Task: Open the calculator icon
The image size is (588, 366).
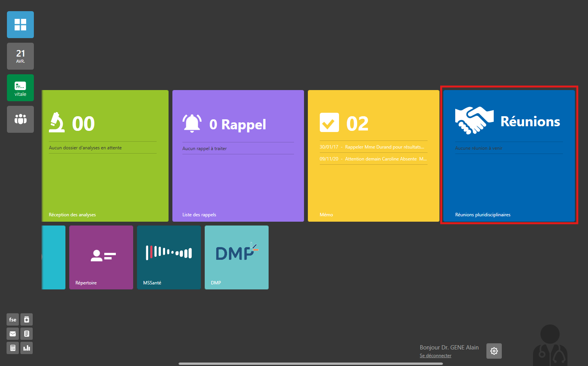Action: [x=13, y=348]
